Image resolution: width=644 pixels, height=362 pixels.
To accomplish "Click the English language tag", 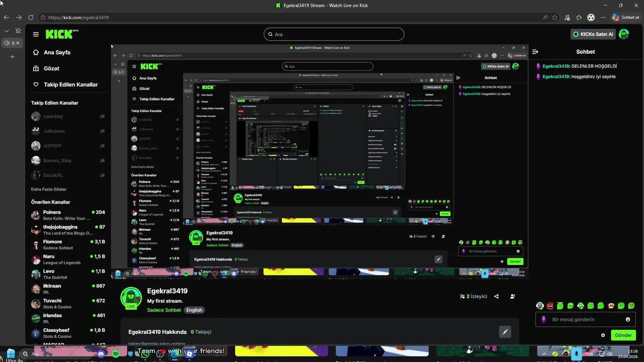I will click(x=194, y=310).
